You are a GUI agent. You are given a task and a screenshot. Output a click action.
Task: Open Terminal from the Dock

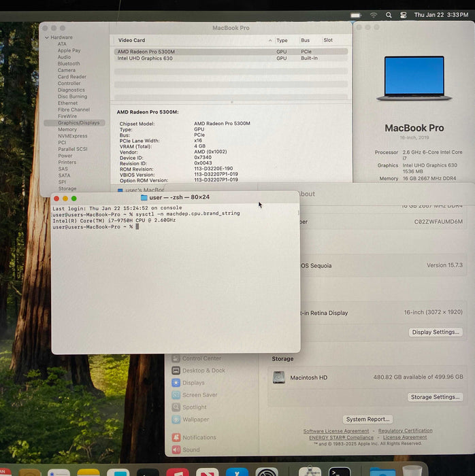coord(340,471)
